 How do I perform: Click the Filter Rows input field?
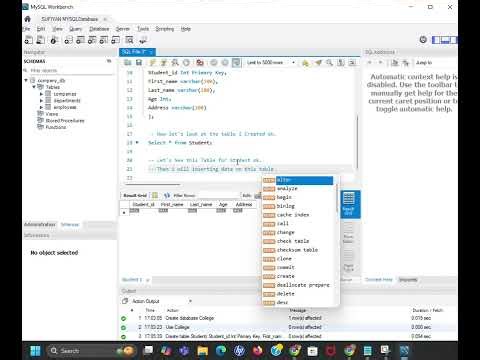[x=218, y=195]
